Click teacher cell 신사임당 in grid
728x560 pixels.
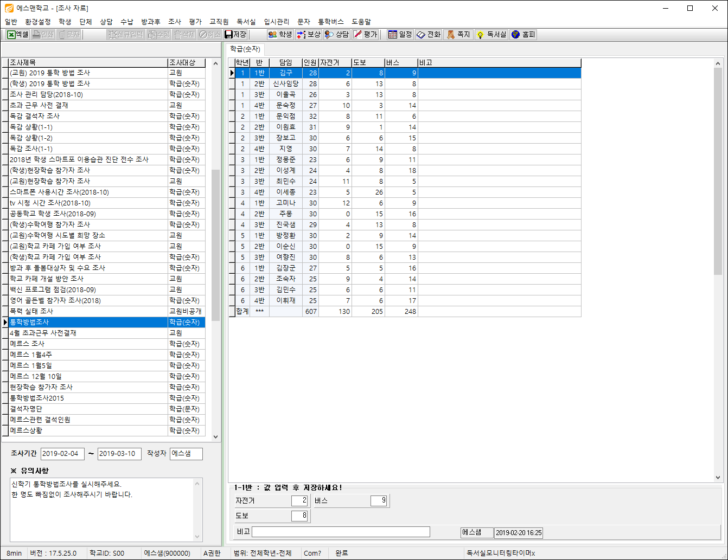pyautogui.click(x=286, y=83)
